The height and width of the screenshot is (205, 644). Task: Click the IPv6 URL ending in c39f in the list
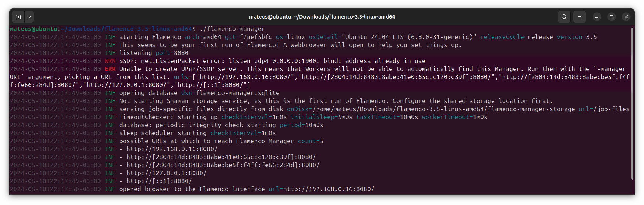[221, 157]
